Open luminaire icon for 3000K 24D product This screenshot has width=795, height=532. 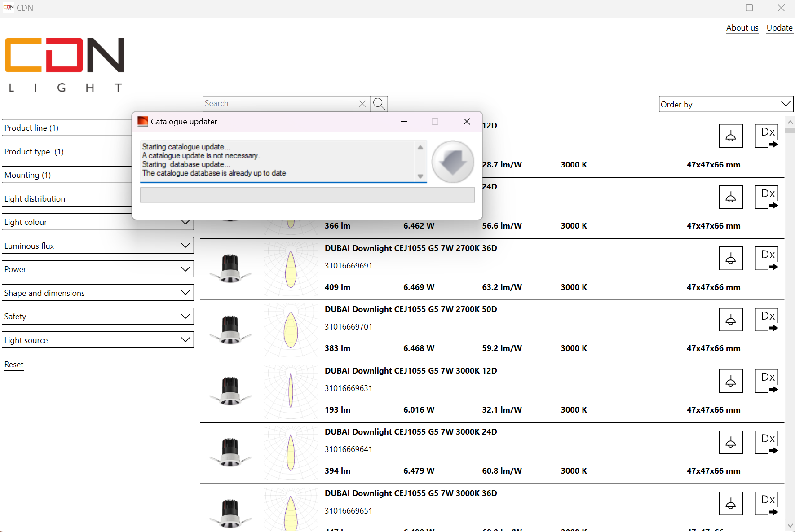pos(730,443)
